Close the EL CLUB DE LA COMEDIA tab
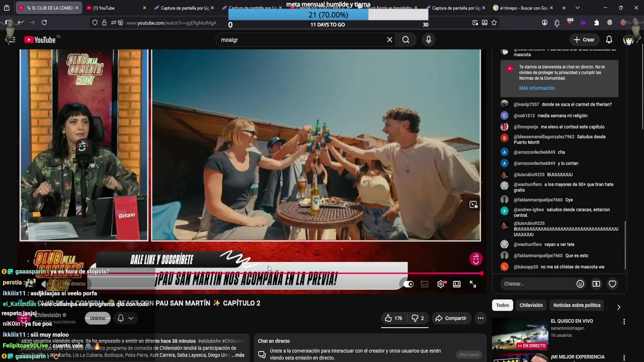644x362 pixels. 77,8
